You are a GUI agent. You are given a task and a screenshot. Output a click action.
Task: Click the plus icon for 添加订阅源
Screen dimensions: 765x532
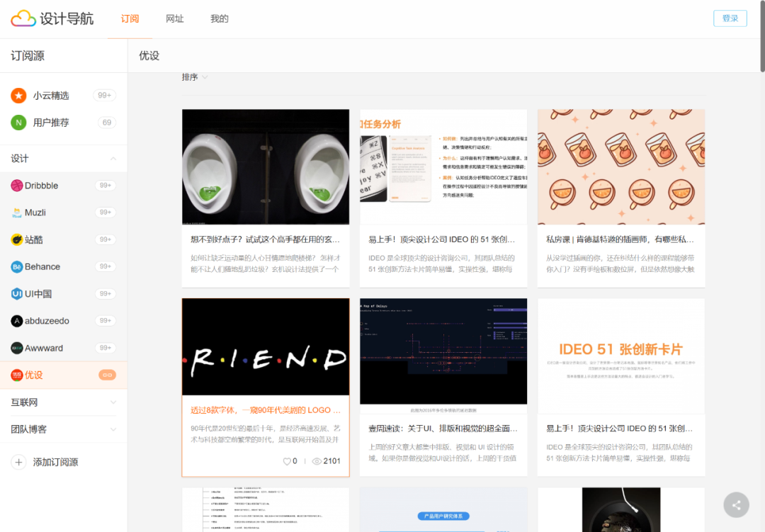pos(18,462)
